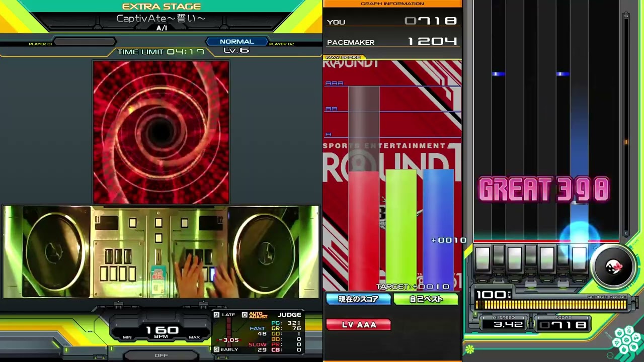Click the BD: 0 count
This screenshot has width=644, height=362.
click(286, 339)
